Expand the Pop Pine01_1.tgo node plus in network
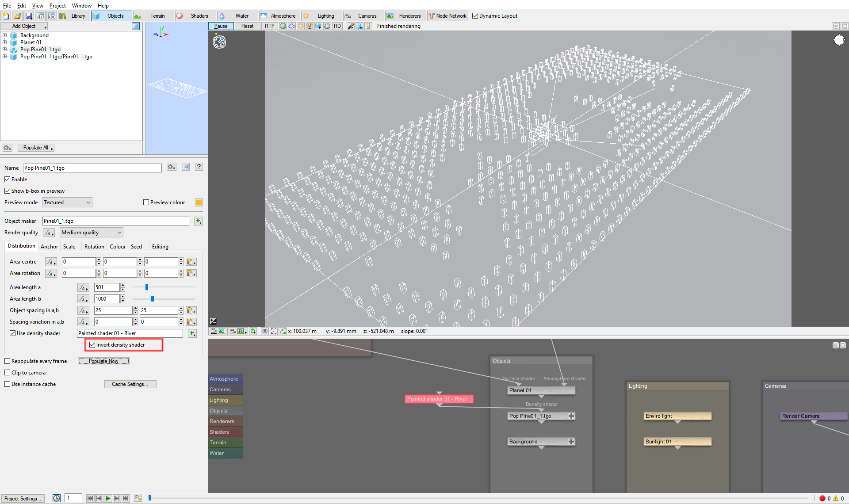Viewport: 849px width, 504px height. point(571,416)
